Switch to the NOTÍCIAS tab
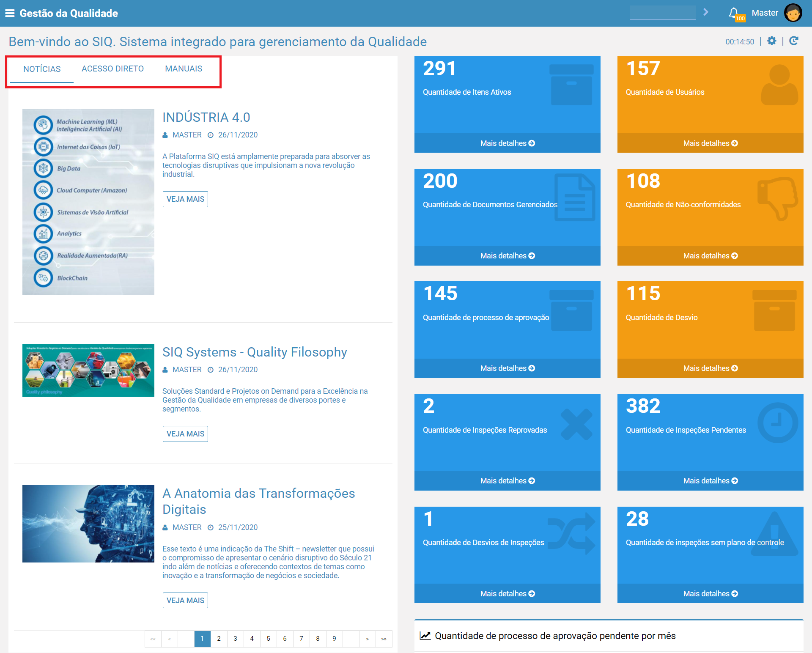Screen dimensions: 812x653 42,69
